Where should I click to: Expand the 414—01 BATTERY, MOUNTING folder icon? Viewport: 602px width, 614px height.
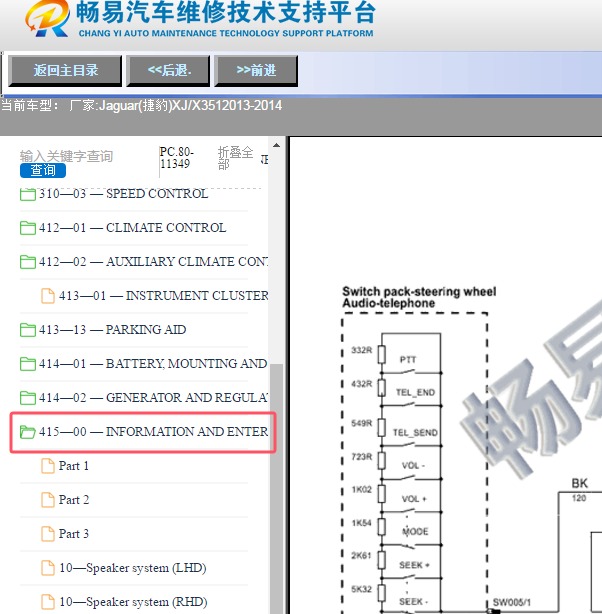pyautogui.click(x=28, y=364)
